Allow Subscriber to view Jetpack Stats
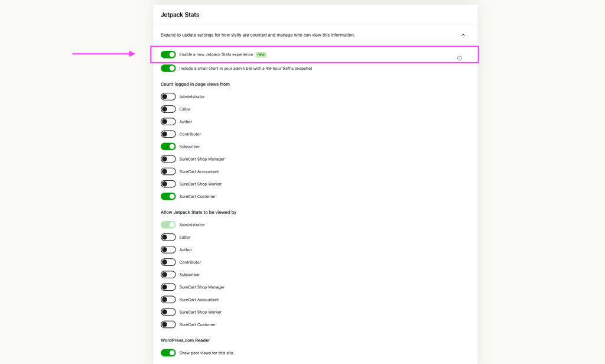 click(168, 275)
